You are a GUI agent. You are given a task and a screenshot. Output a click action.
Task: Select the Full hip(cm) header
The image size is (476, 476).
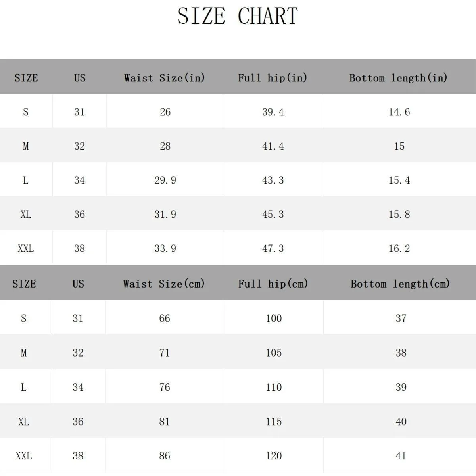coord(273,284)
